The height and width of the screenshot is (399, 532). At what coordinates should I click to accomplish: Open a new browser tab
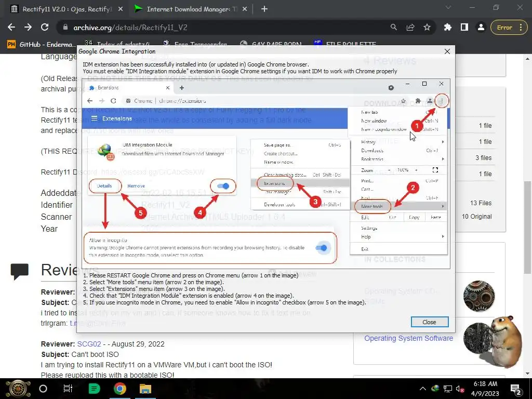click(264, 9)
